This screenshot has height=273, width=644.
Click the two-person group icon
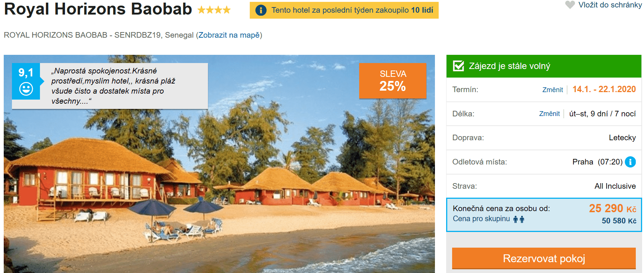pos(519,219)
